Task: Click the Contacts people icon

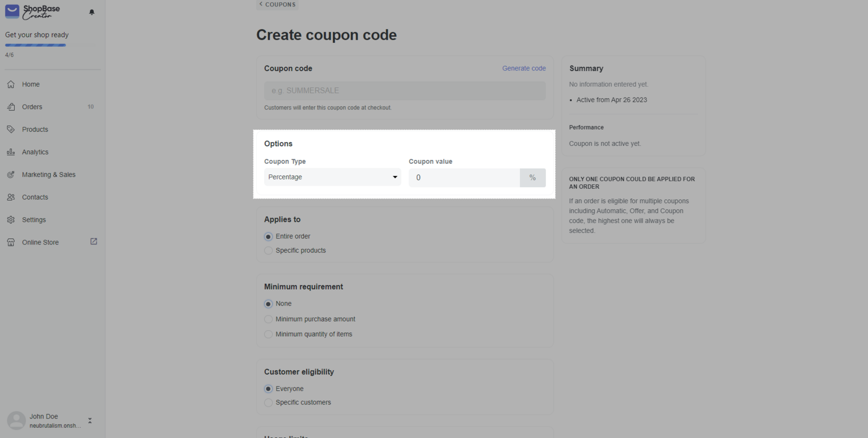Action: 11,197
